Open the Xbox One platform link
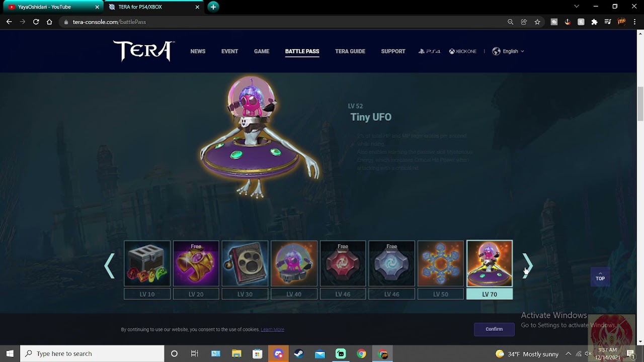 click(x=463, y=51)
